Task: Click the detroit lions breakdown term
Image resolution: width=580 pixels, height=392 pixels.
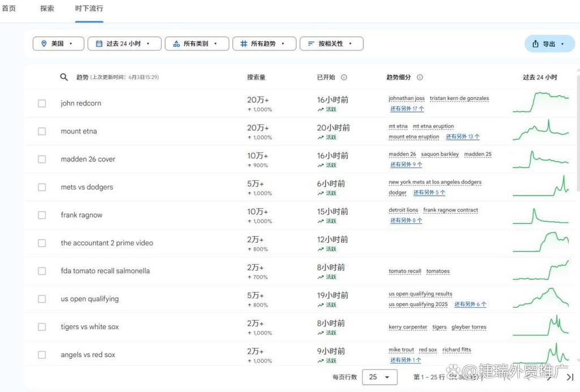Action: (403, 210)
